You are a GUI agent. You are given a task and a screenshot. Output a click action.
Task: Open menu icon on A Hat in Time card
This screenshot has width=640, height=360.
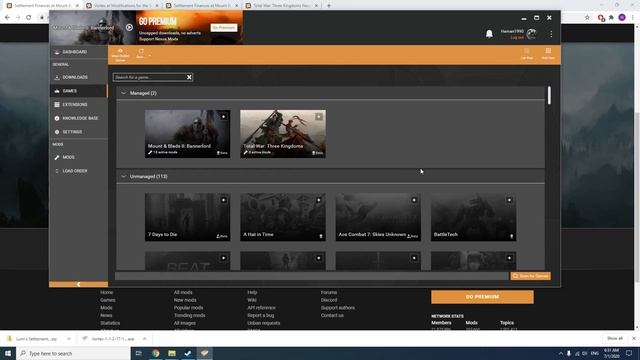click(319, 200)
